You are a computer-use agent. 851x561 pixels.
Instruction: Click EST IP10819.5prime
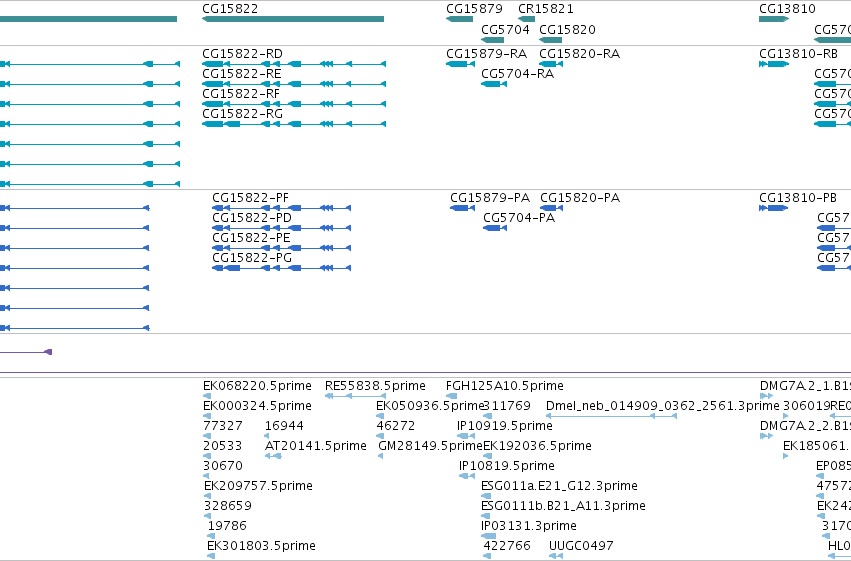coord(507,466)
